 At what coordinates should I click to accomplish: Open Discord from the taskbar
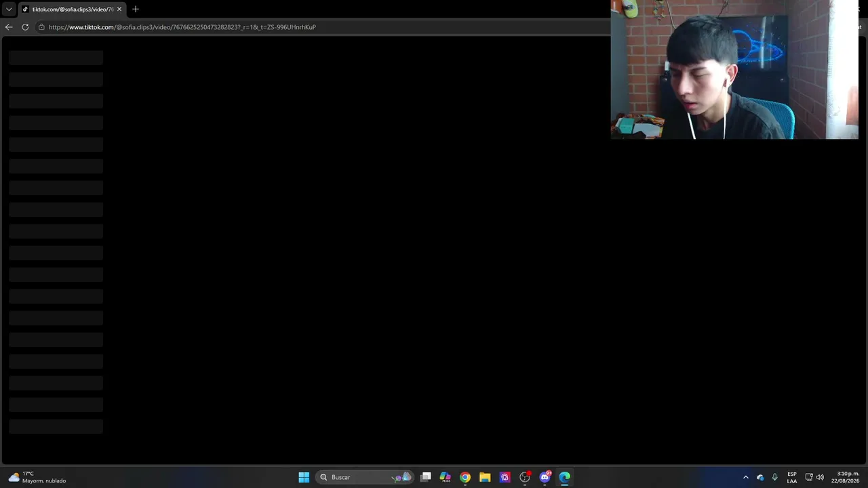(x=545, y=477)
